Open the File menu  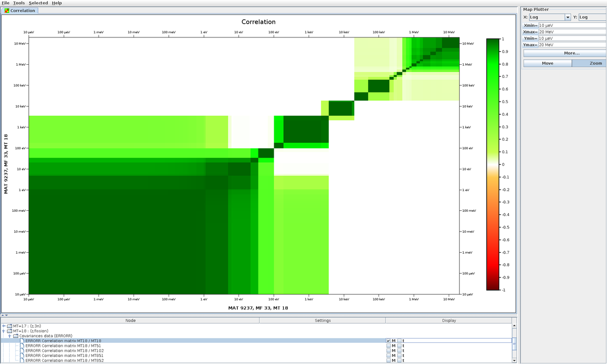tap(6, 3)
